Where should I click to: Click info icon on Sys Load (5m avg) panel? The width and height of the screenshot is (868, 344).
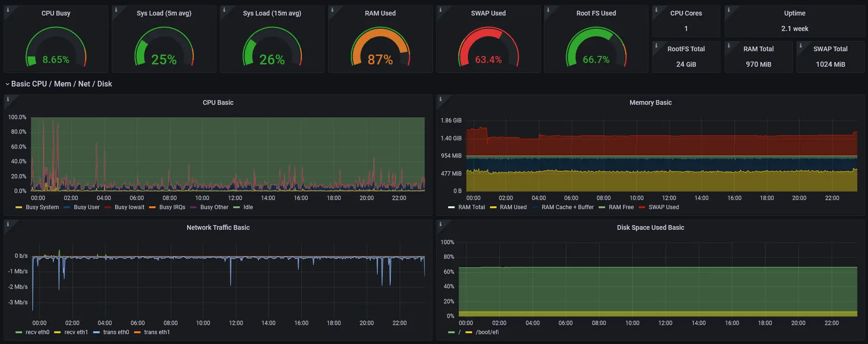click(116, 9)
